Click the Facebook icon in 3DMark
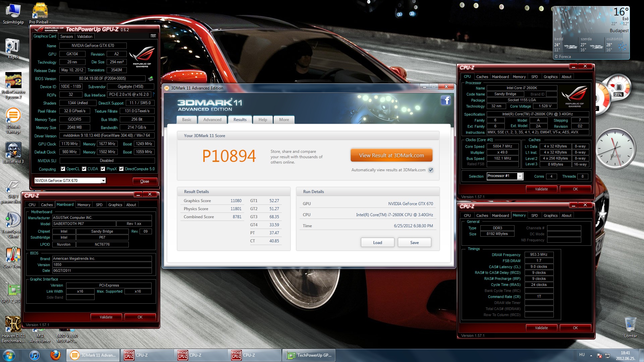This screenshot has width=644, height=362. pos(445,100)
